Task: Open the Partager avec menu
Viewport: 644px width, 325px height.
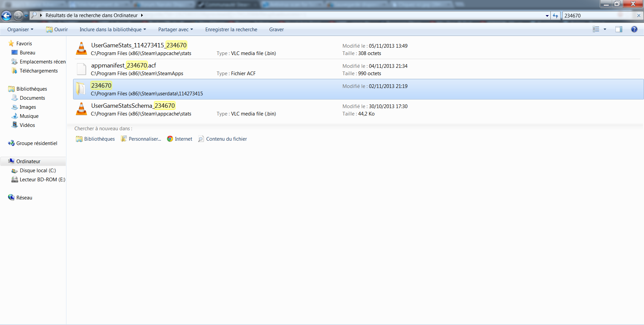Action: coord(175,30)
